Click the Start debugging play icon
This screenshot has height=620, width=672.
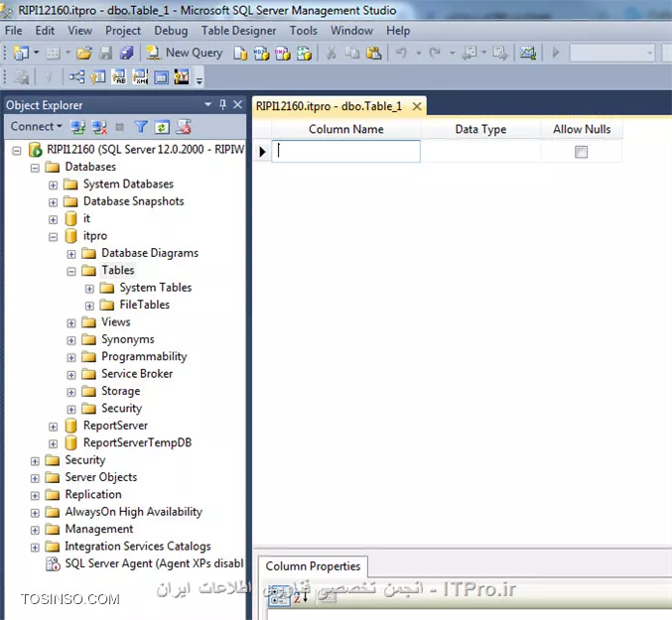click(556, 54)
